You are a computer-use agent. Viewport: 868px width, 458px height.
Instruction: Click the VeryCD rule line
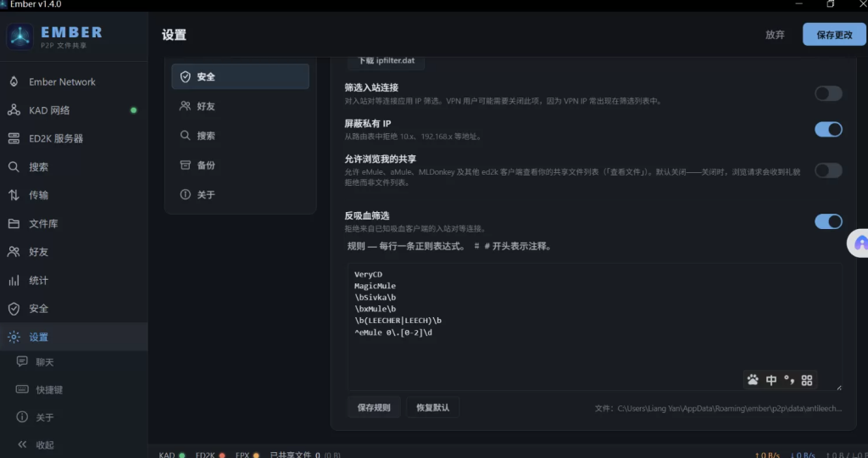pos(368,274)
